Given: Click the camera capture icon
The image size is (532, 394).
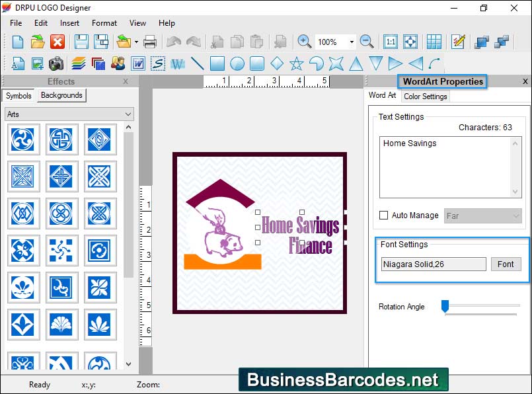Looking at the screenshot, I should (56, 63).
